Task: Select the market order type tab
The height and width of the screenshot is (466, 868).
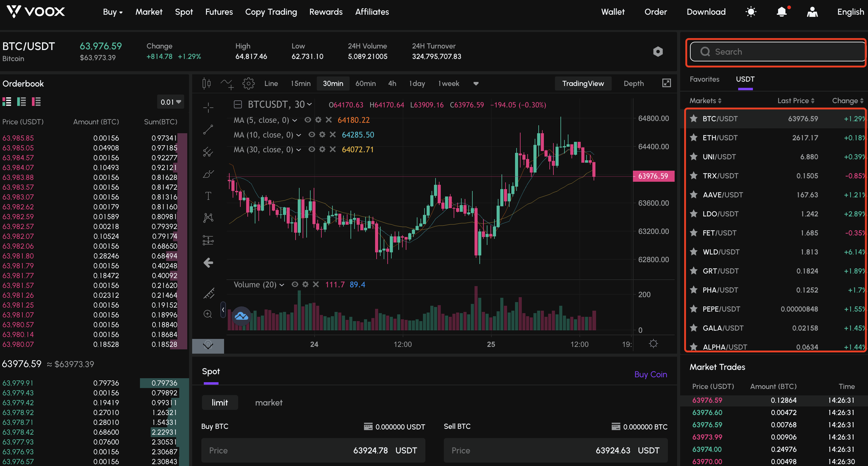Action: click(x=269, y=402)
